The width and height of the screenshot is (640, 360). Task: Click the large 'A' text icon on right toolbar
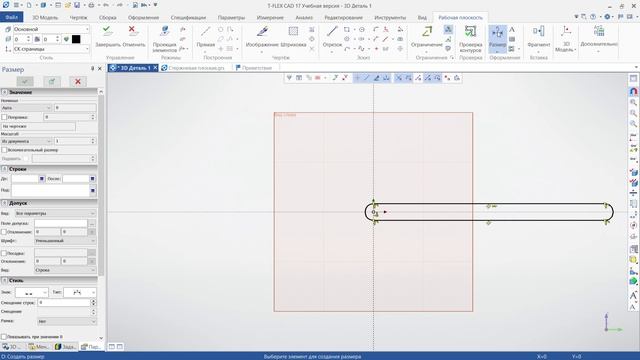[x=633, y=295]
